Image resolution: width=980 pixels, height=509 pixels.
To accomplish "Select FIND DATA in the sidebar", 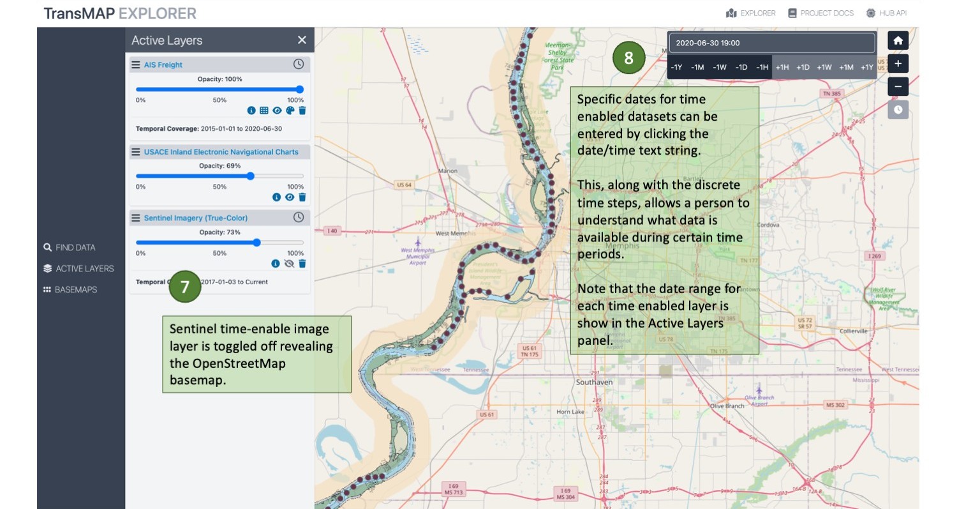I will pos(70,247).
